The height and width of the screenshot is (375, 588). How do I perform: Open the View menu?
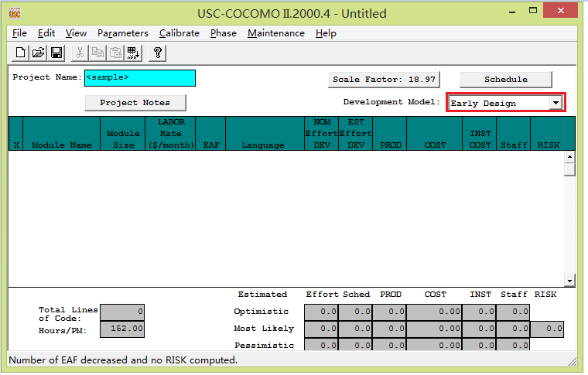point(76,33)
